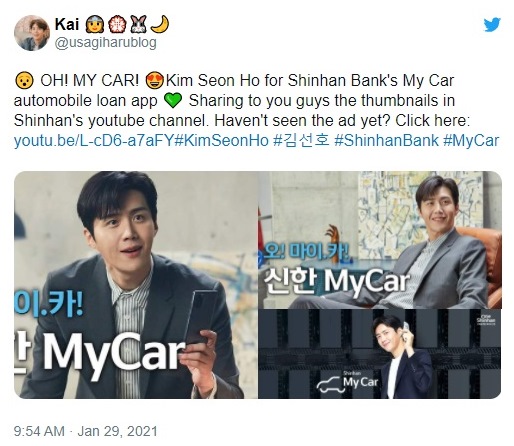Open top-right 신한 MyCar thumbnail
514x446 pixels.
point(380,240)
